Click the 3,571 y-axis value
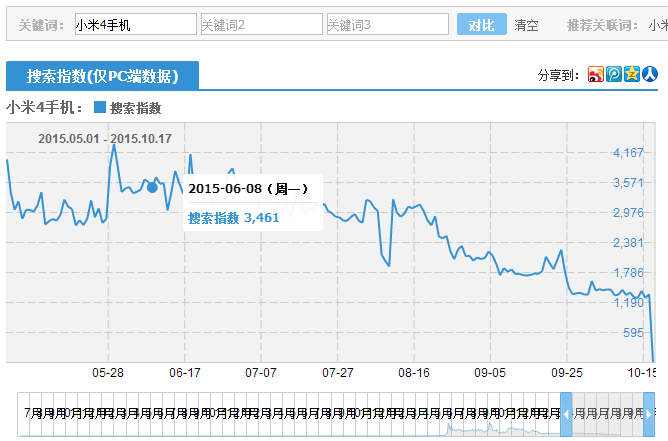The height and width of the screenshot is (441, 668). [628, 183]
